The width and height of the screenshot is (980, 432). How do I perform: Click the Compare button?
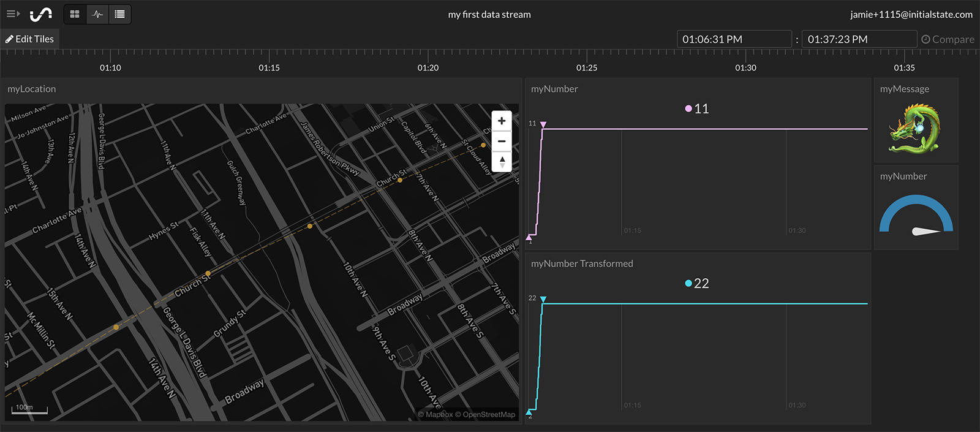(948, 39)
